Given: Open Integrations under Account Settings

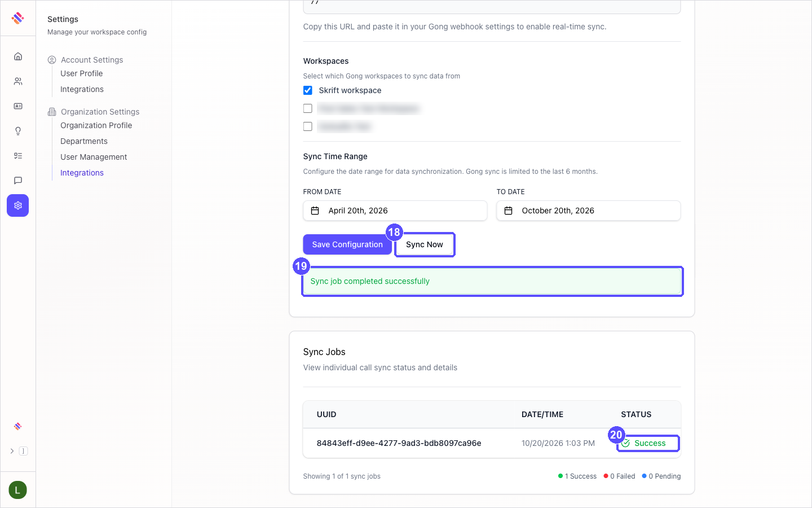Looking at the screenshot, I should 82,89.
